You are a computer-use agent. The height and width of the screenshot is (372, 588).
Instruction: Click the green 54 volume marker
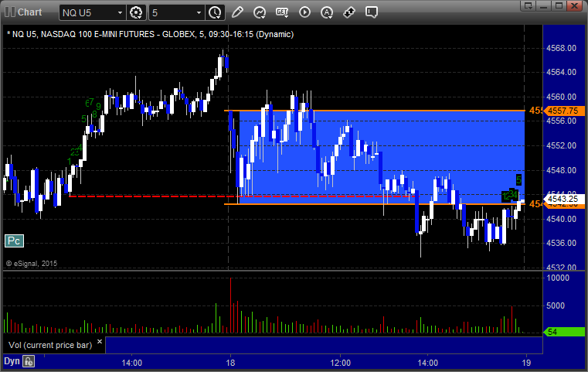(x=563, y=332)
